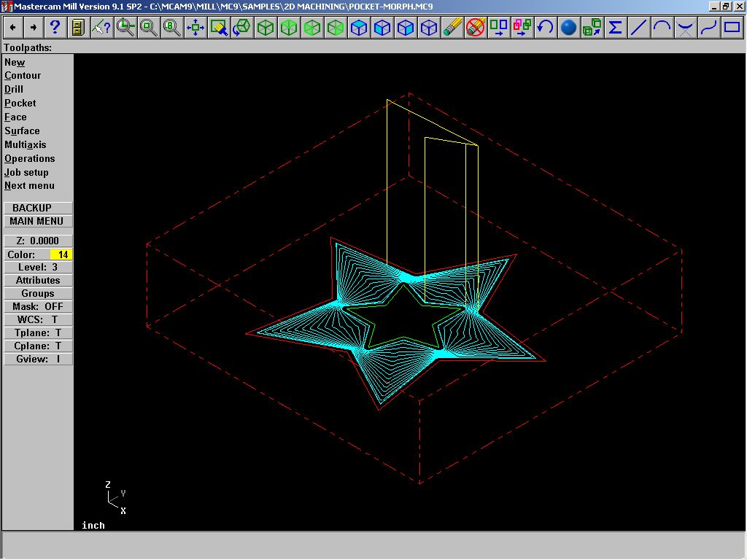Fit geometry to screen with arrows icon
This screenshot has height=560, width=747.
pos(196,28)
